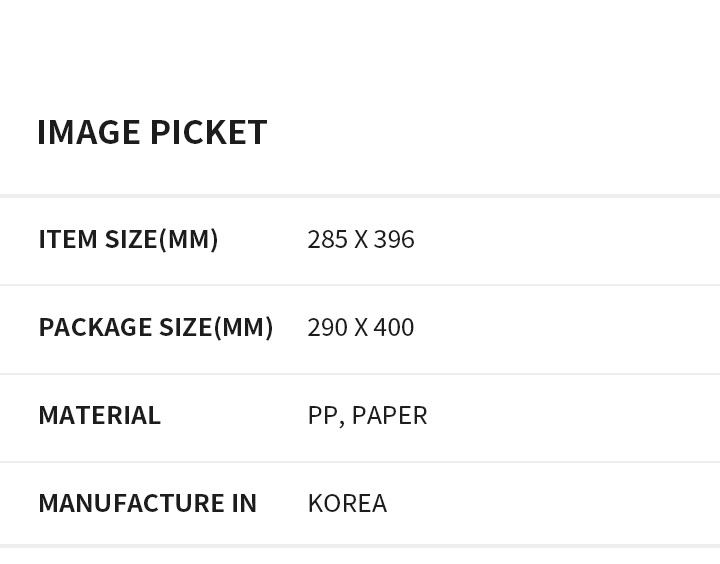The width and height of the screenshot is (720, 564).
Task: Click the number 290 in package size
Action: click(328, 327)
